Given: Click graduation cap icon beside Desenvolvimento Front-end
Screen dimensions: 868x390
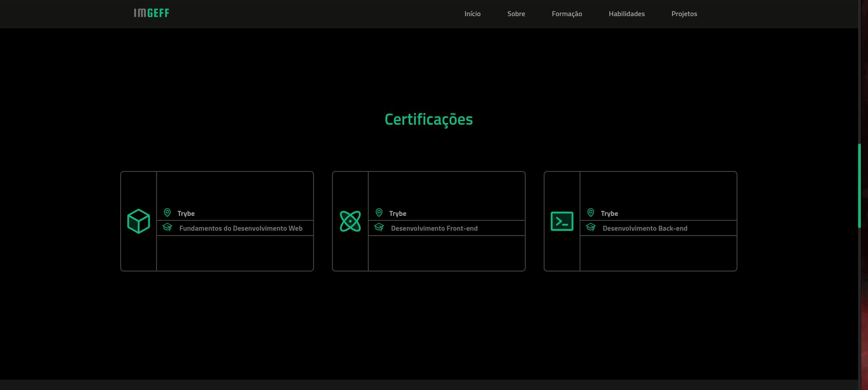Looking at the screenshot, I should click(379, 227).
